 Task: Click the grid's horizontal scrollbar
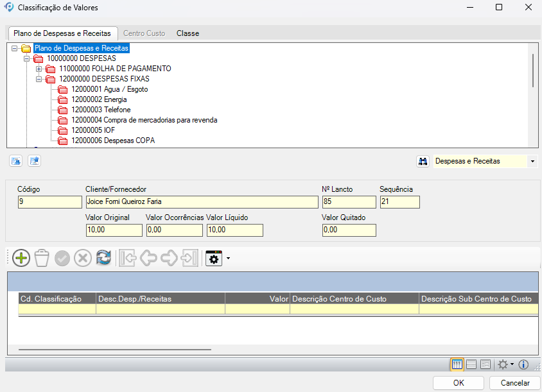(114, 350)
